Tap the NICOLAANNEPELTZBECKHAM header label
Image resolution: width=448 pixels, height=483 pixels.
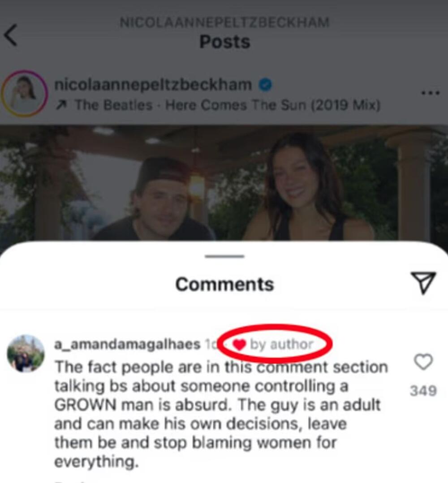(224, 22)
